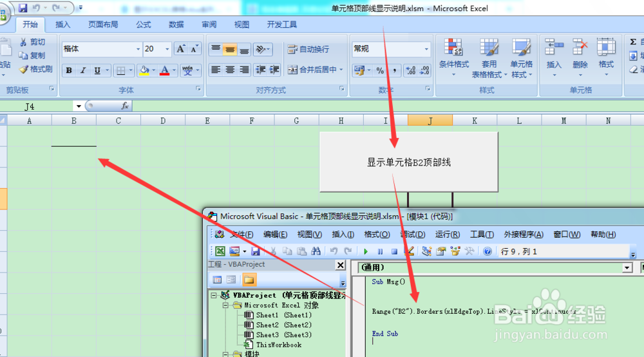Click the Find binoculars icon in VBA toolbar

click(x=316, y=251)
